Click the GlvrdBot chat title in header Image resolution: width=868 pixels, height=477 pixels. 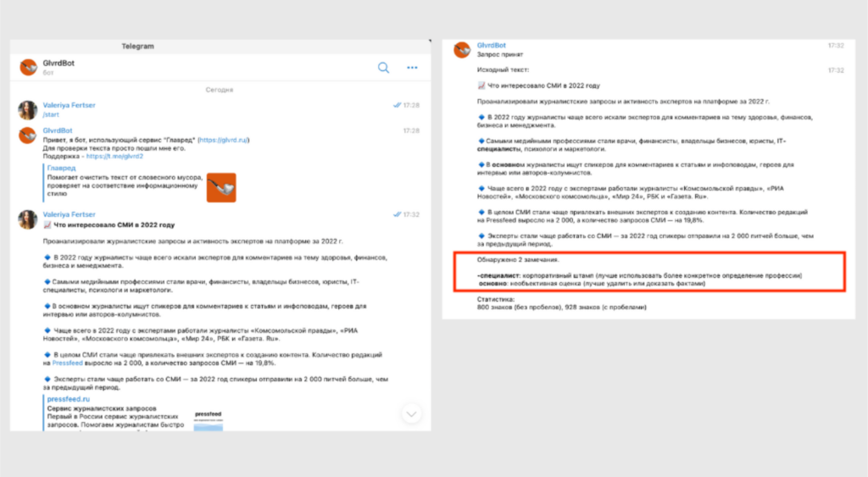pos(59,64)
